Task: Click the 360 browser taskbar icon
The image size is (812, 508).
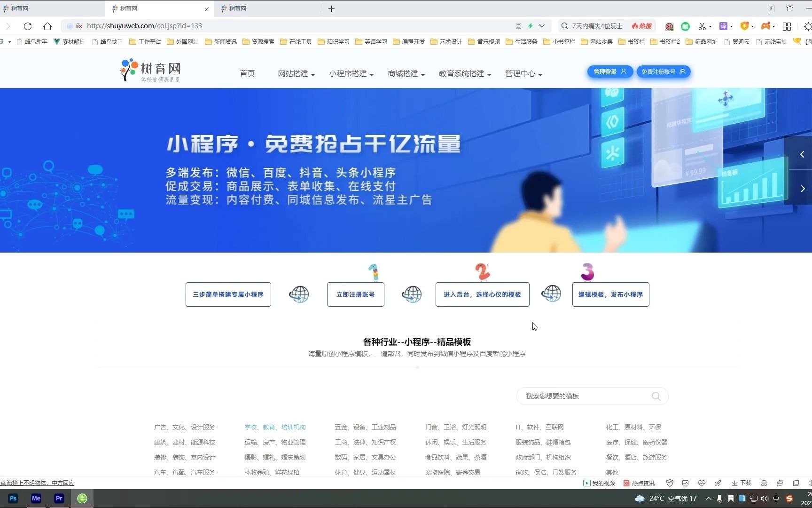Action: click(82, 498)
